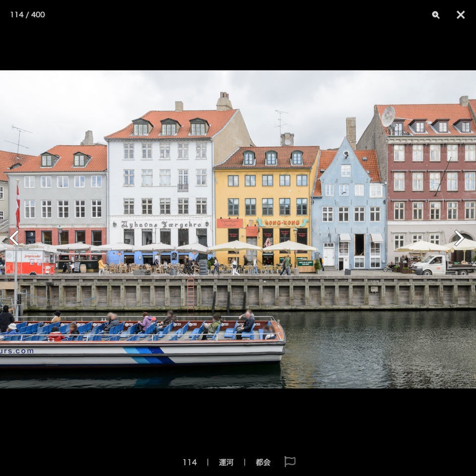Click the zoom magnifier icon
Image resolution: width=476 pixels, height=476 pixels.
(x=436, y=15)
